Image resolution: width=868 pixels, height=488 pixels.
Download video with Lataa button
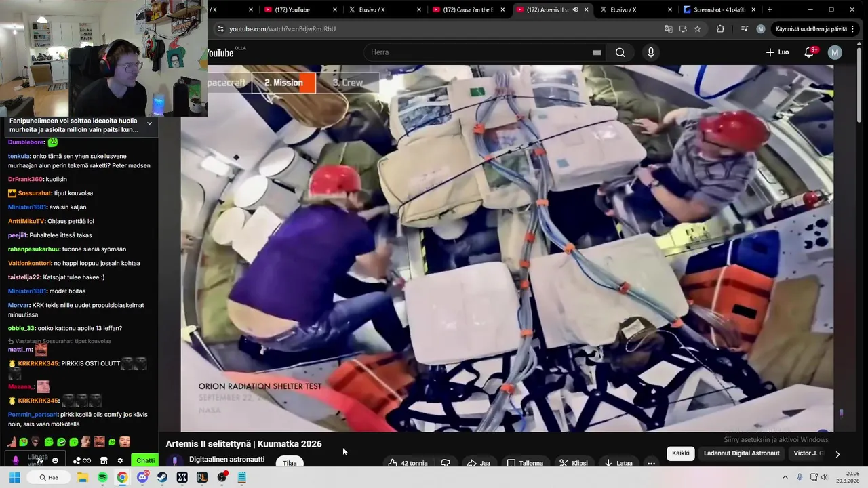click(618, 463)
